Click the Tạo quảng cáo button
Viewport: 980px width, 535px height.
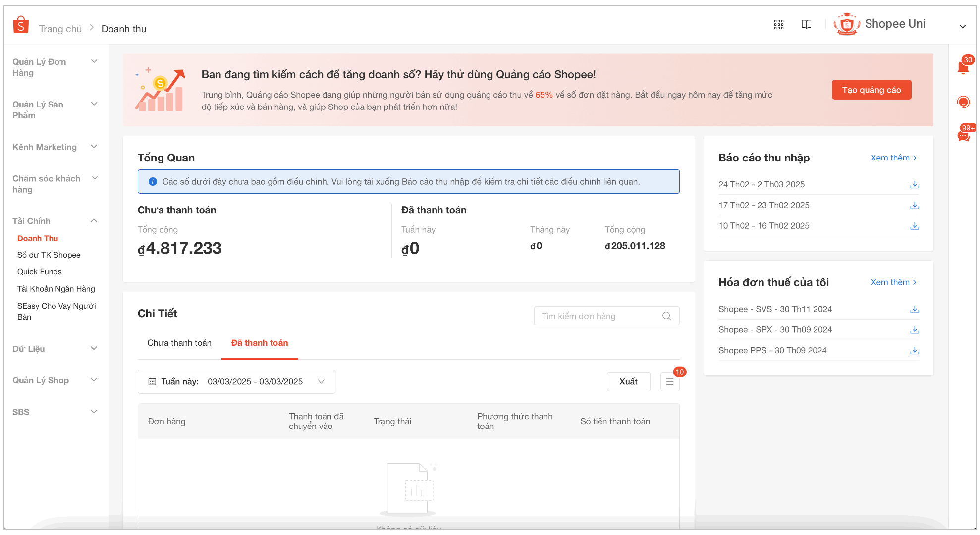(x=871, y=90)
